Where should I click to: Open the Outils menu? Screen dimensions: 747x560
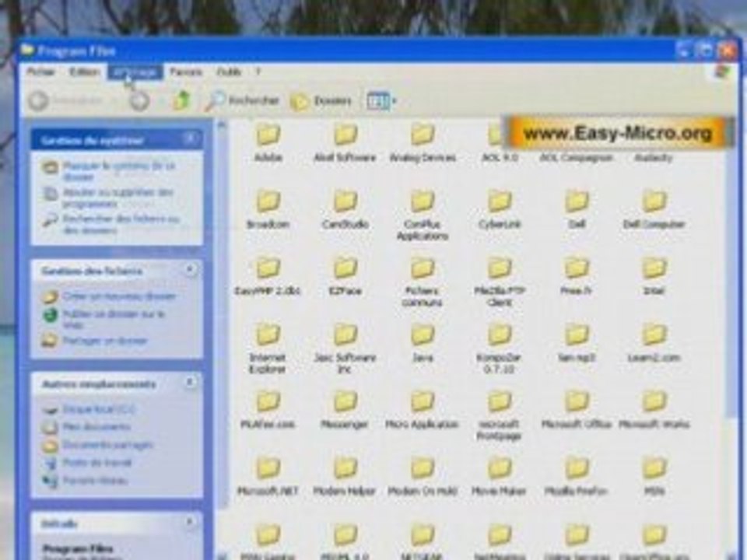click(229, 72)
